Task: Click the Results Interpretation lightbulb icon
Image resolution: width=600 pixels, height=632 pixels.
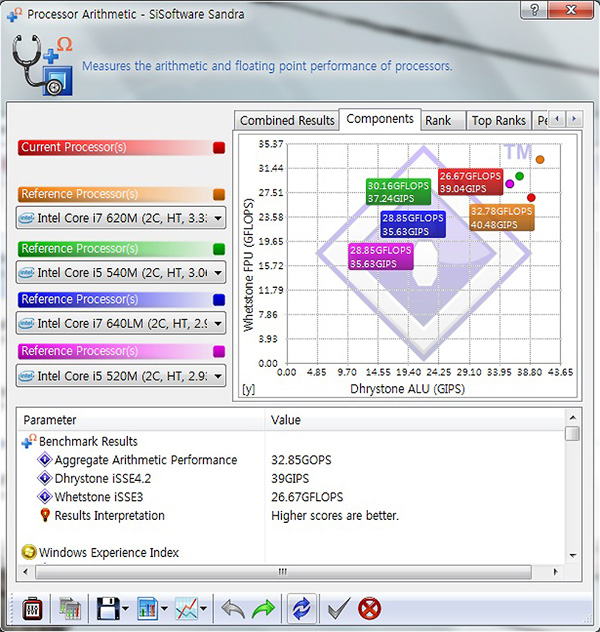Action: (x=45, y=515)
